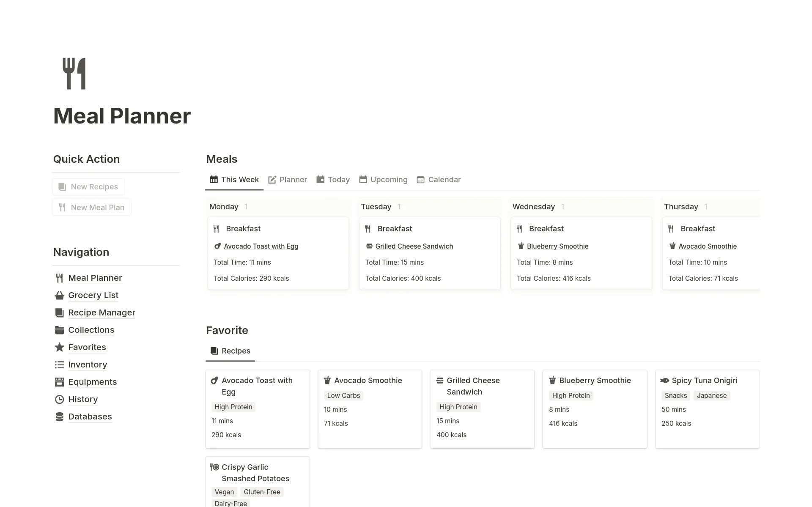
Task: Click the Equipments icon
Action: 59,381
